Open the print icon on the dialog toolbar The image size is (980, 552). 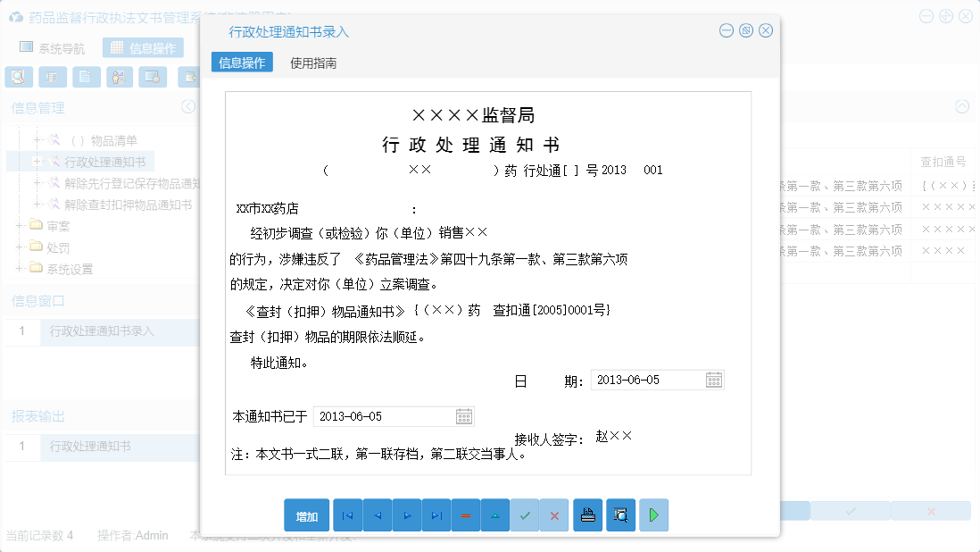pyautogui.click(x=587, y=515)
